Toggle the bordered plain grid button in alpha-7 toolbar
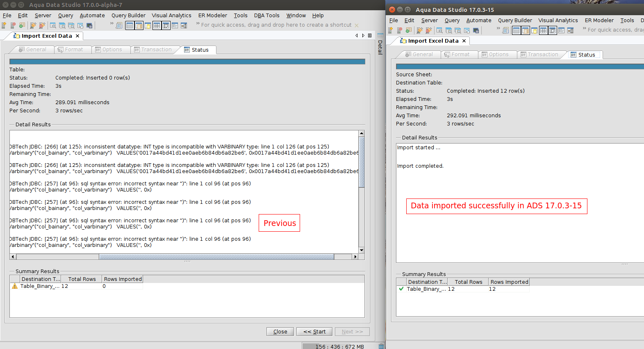 point(157,25)
